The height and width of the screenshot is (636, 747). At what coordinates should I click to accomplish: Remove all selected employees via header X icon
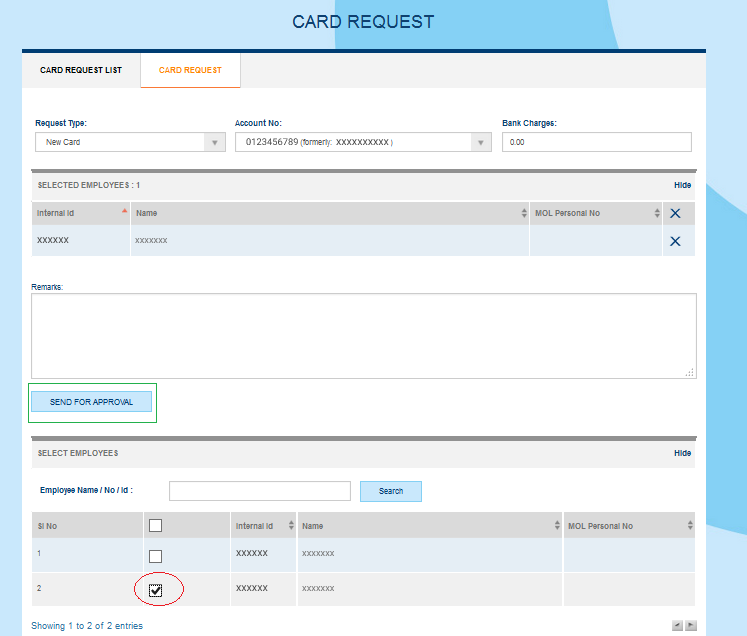pos(675,213)
